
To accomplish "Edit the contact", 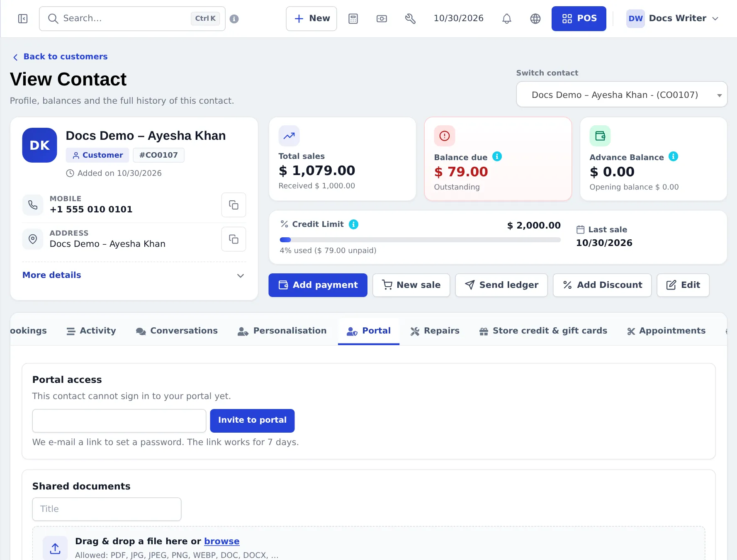I will [x=683, y=285].
